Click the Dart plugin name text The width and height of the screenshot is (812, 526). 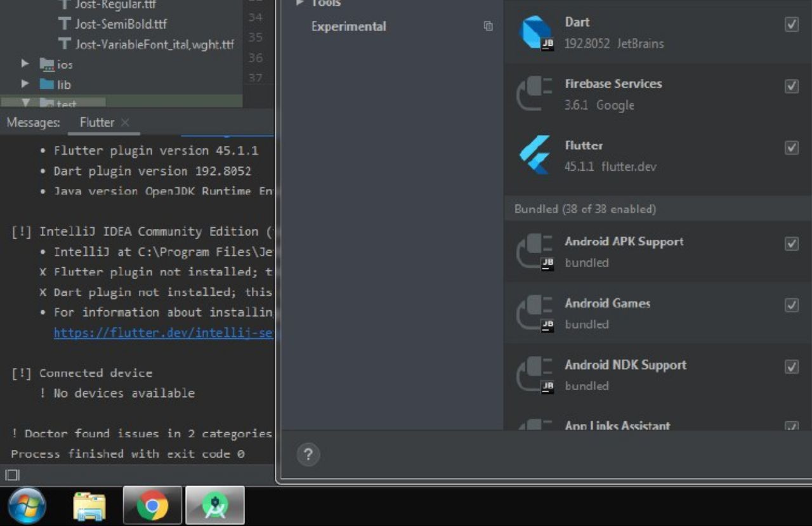577,22
